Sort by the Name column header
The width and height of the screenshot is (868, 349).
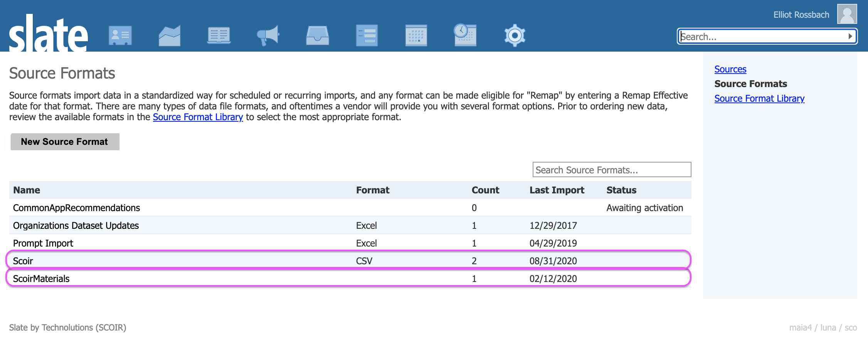[27, 190]
